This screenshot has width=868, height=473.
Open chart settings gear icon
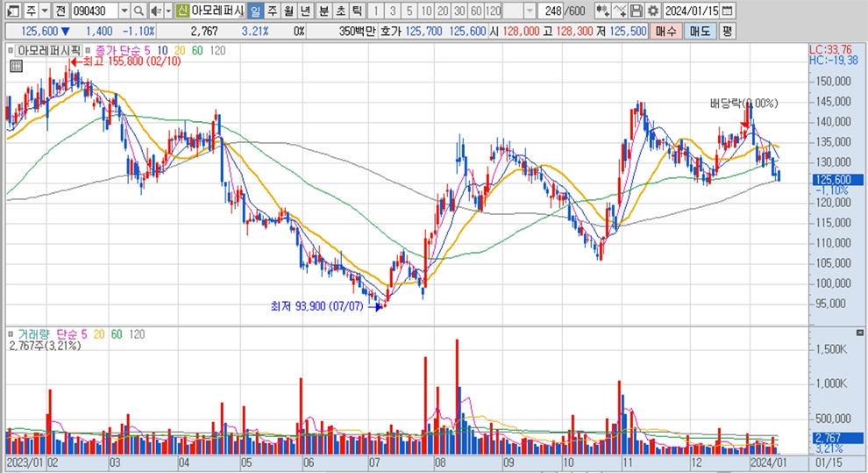pos(652,11)
